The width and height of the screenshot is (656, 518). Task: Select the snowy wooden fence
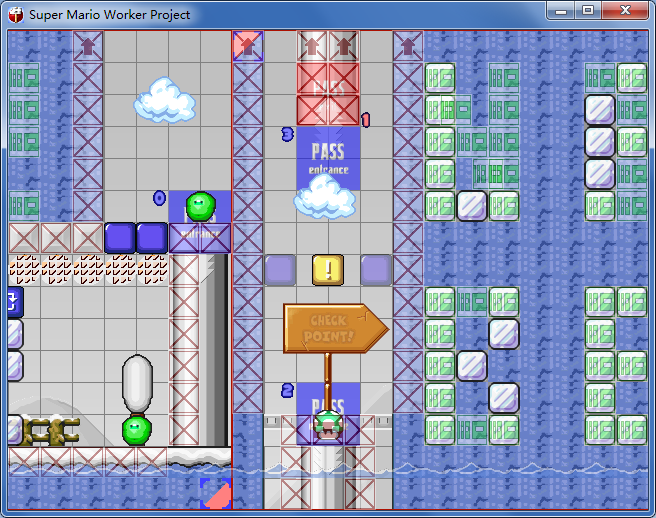coord(51,431)
